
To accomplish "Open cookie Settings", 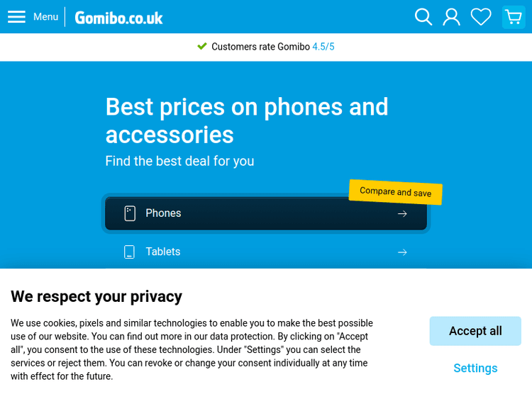I will [475, 369].
